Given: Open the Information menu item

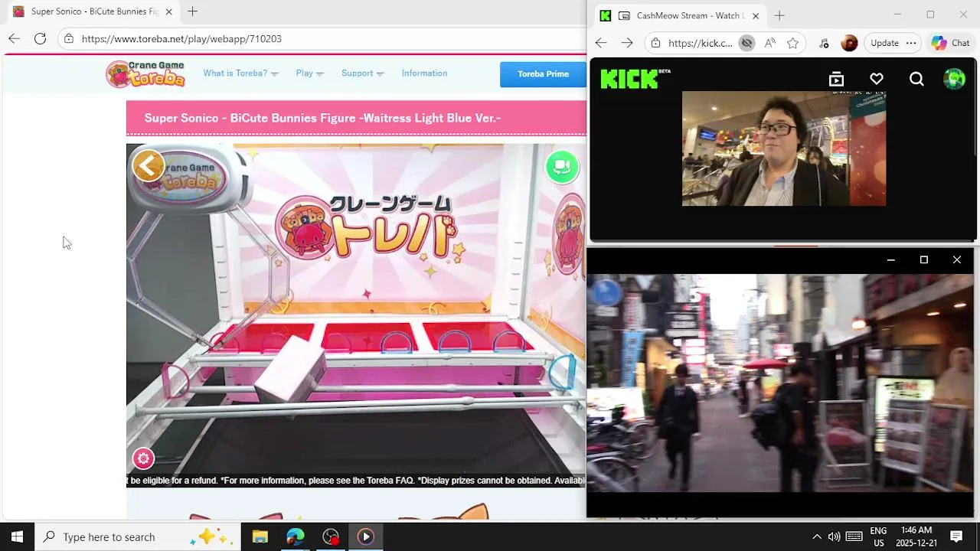Looking at the screenshot, I should [424, 73].
